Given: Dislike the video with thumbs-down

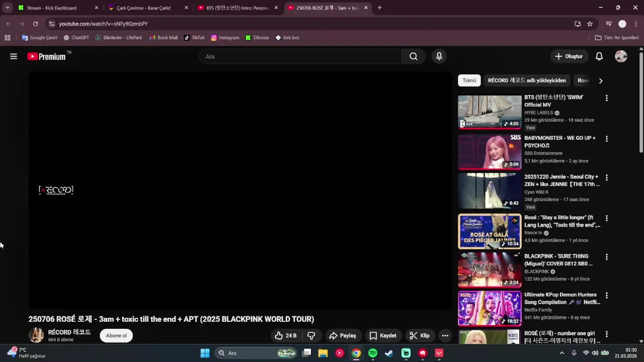Looking at the screenshot, I should [311, 335].
